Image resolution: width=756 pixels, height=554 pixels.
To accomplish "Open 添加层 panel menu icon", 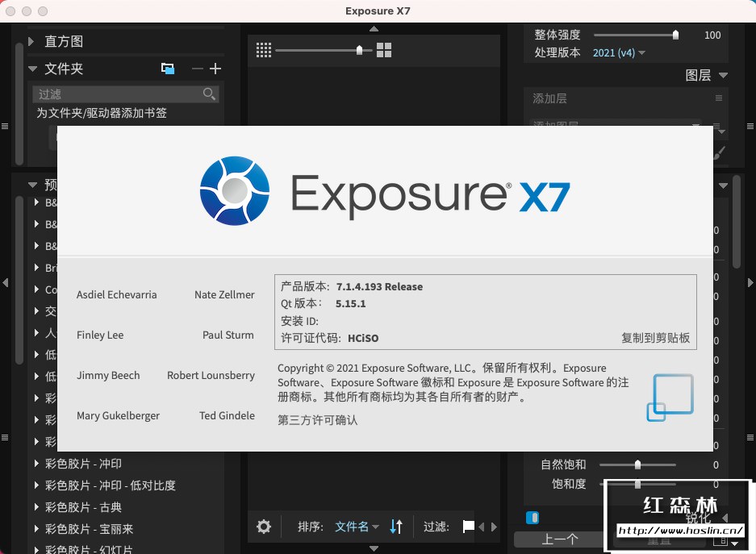I will tap(718, 98).
